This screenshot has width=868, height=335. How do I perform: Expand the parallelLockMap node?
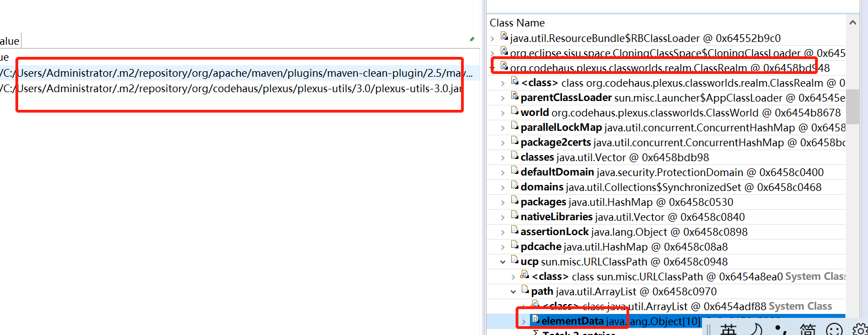(x=503, y=128)
